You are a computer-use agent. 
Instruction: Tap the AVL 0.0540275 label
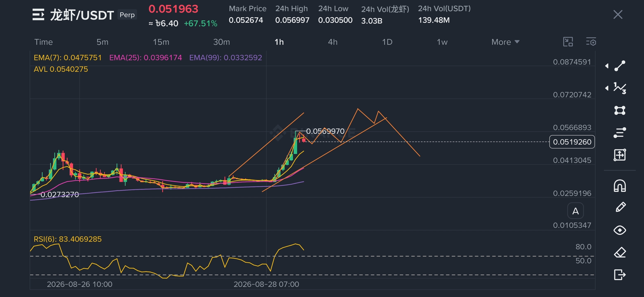point(61,69)
